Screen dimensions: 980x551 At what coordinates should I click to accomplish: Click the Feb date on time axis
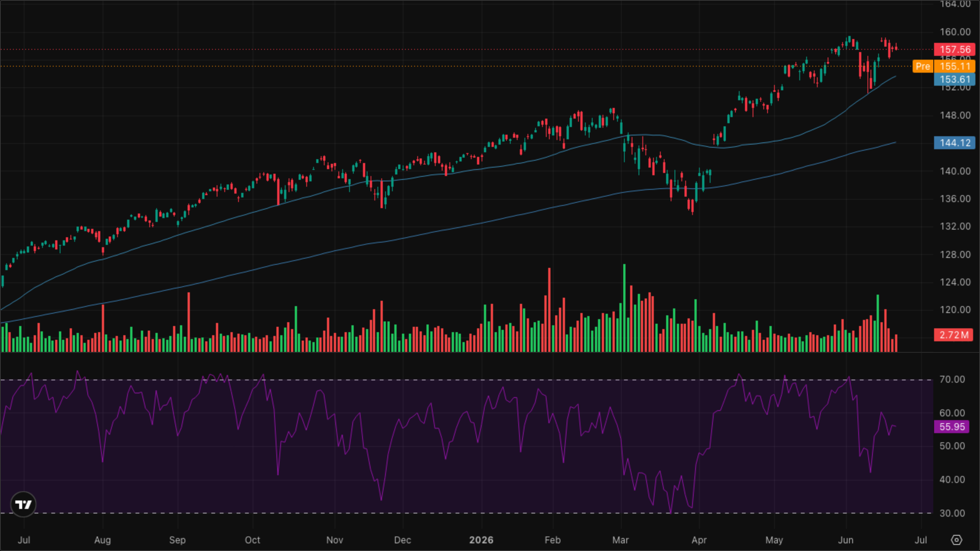[x=552, y=540]
